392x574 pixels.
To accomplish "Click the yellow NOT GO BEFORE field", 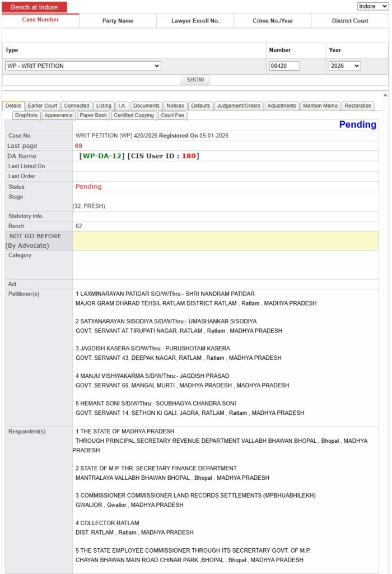I will coord(225,240).
